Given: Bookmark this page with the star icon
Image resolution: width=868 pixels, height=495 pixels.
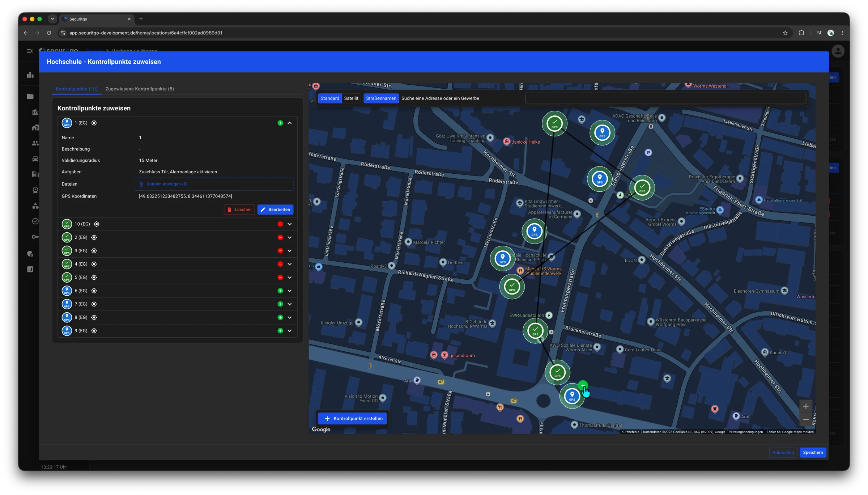Looking at the screenshot, I should (785, 33).
